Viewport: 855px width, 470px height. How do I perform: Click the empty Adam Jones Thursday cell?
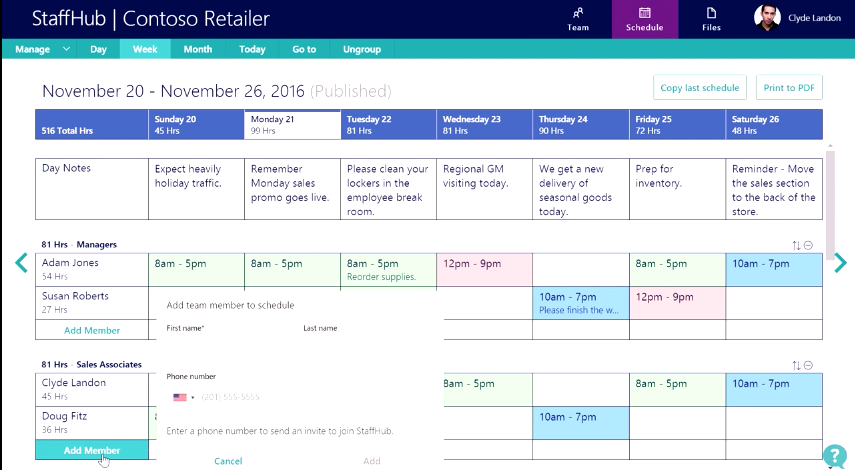581,269
